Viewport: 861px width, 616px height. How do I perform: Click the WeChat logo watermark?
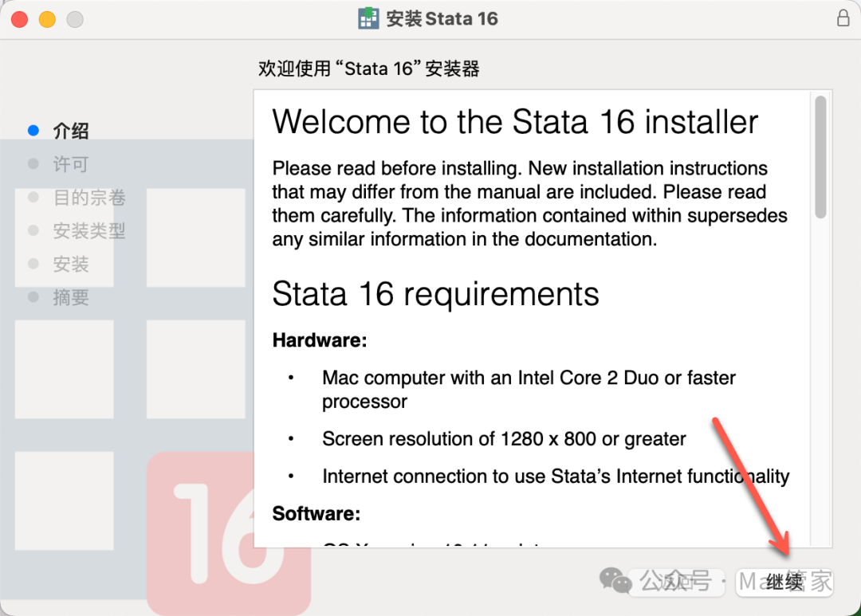(x=615, y=579)
